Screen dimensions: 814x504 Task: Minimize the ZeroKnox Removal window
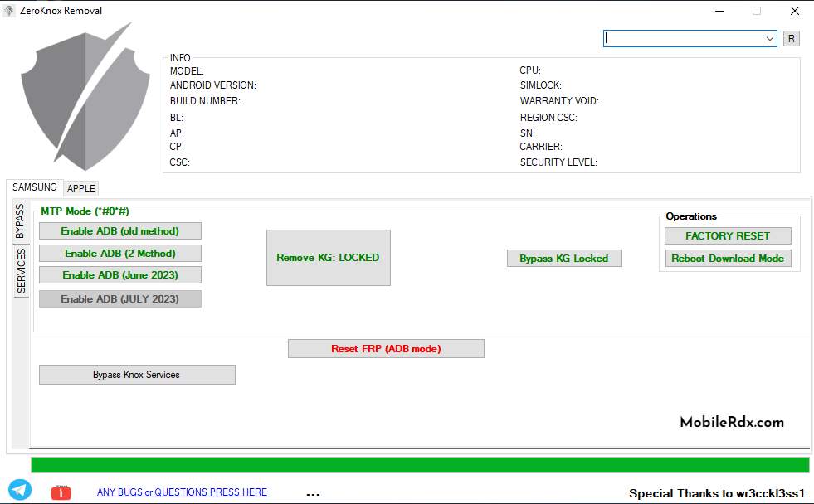tap(719, 11)
